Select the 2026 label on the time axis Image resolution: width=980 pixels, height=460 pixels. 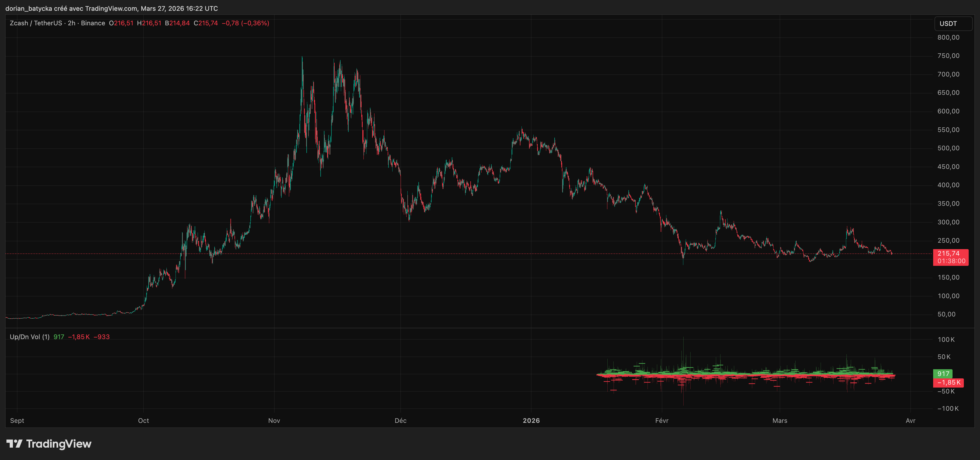[x=531, y=420]
